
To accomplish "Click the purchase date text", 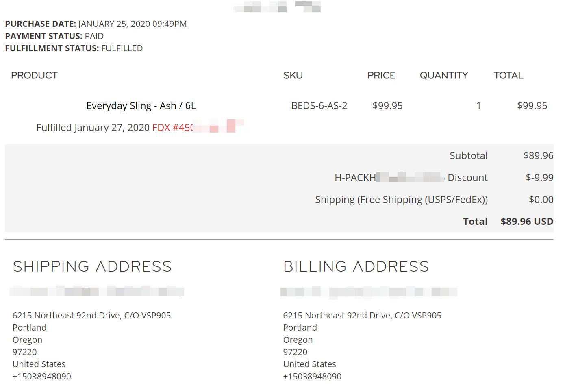I will [132, 24].
